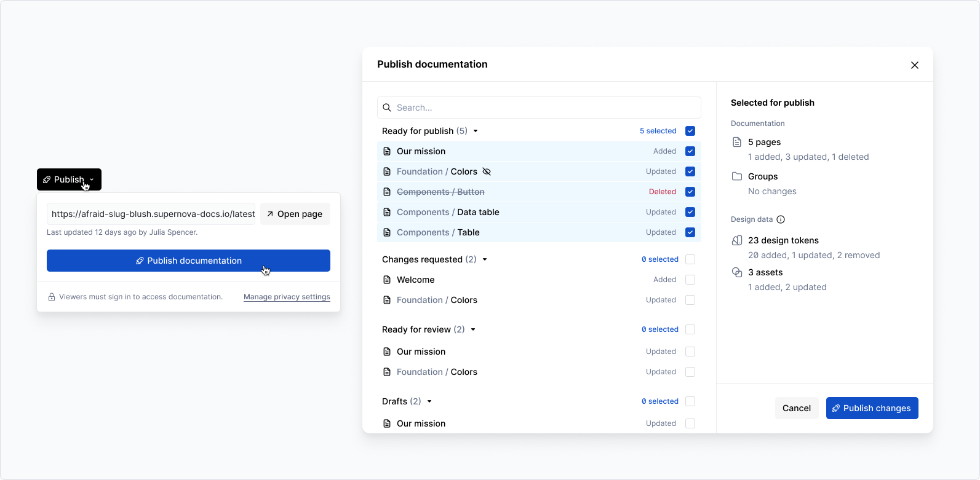Collapse the Changes requested group

tap(485, 259)
